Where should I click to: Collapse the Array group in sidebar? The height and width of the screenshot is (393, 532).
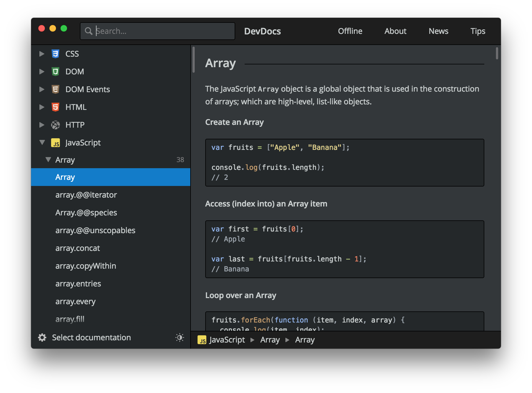tap(48, 160)
